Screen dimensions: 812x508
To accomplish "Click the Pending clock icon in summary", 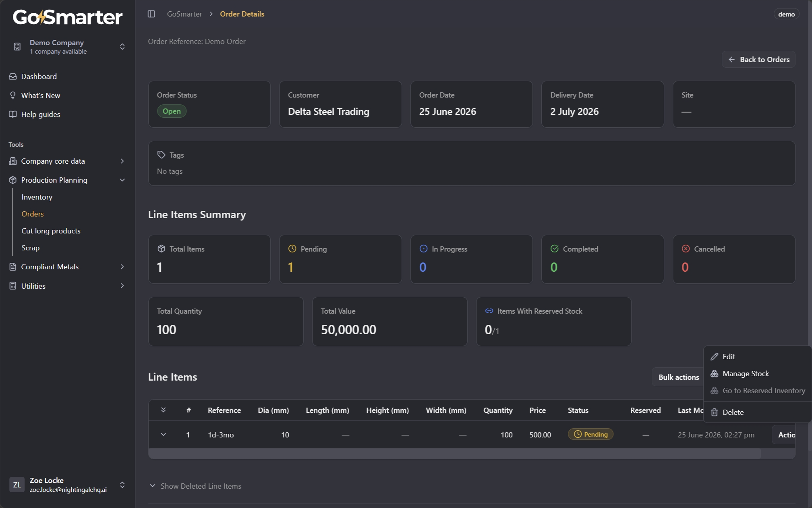I will click(292, 249).
